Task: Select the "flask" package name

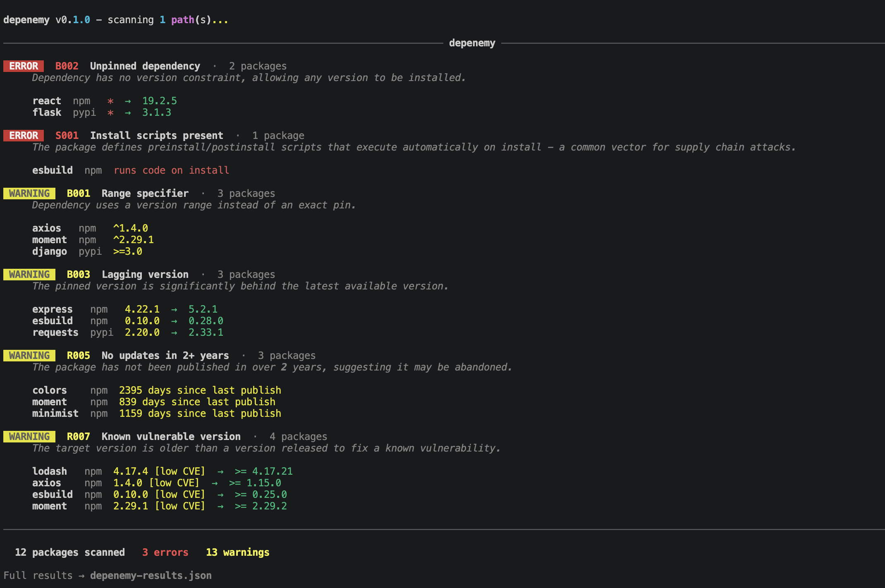Action: coord(47,112)
